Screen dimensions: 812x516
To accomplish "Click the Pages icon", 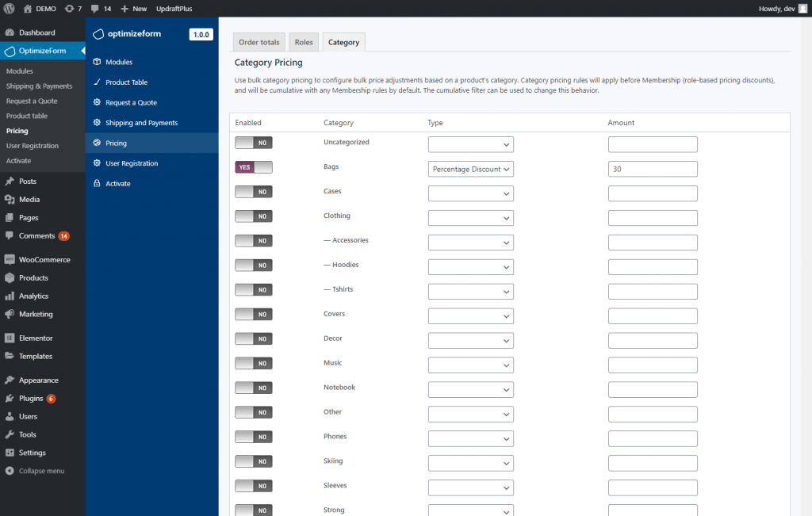I will point(10,217).
